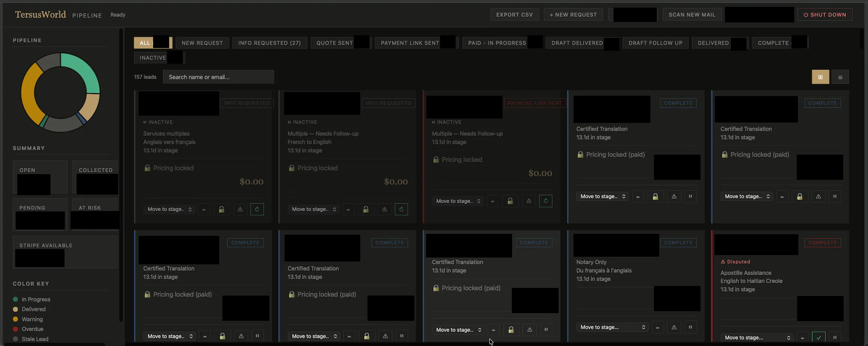This screenshot has width=868, height=346.
Task: Click the dash icon on Notary Only card
Action: tap(658, 327)
